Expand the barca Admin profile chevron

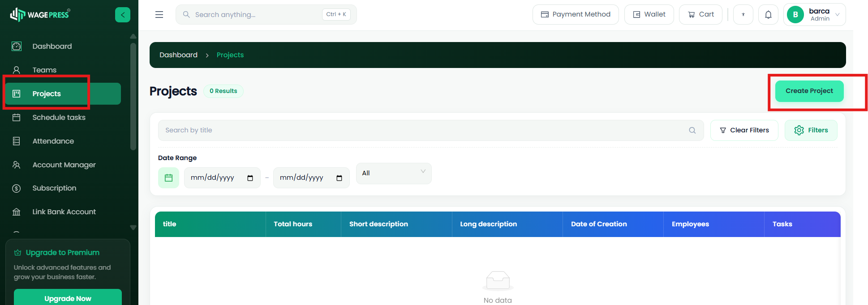837,15
